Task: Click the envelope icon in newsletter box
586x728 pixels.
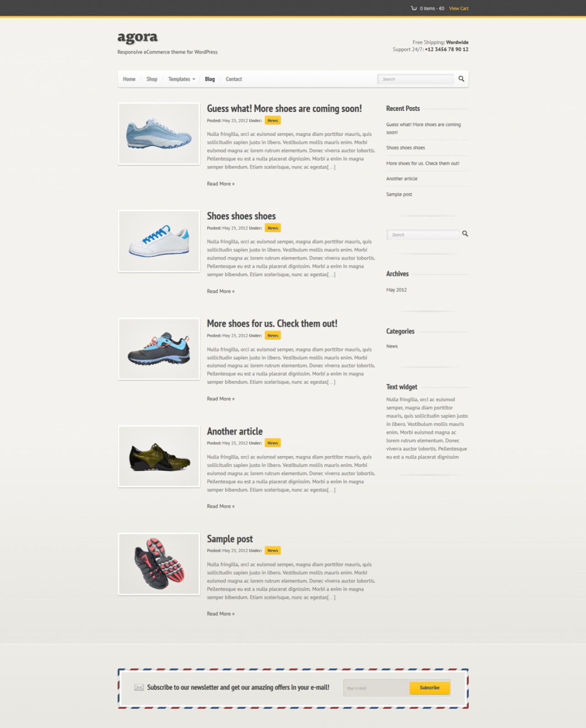Action: pos(139,687)
